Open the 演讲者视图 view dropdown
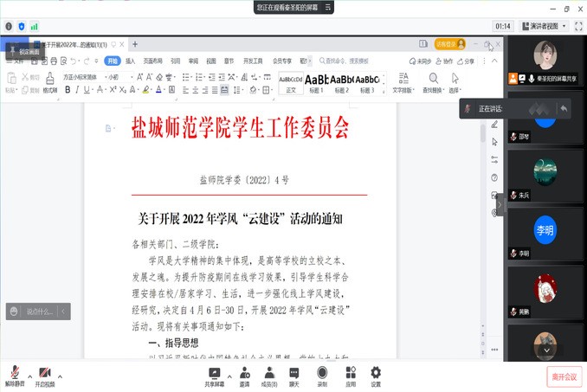Image resolution: width=587 pixels, height=392 pixels. click(x=538, y=26)
